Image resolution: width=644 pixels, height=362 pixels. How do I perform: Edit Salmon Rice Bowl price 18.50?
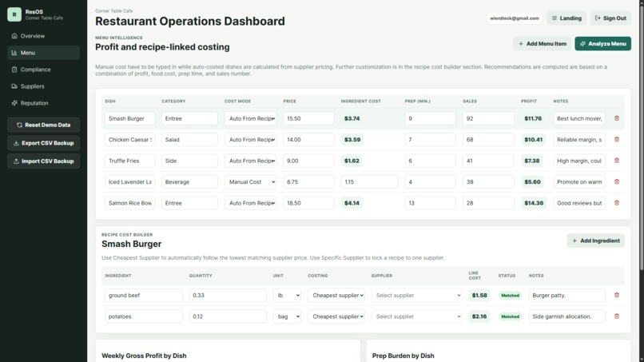tap(308, 203)
